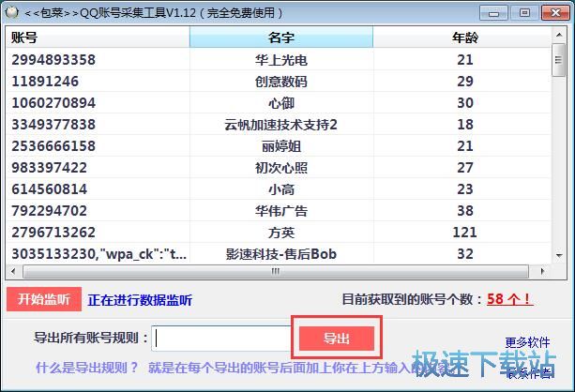
Task: Select account 3035133230,"wpa_ck" row
Action: [x=279, y=254]
